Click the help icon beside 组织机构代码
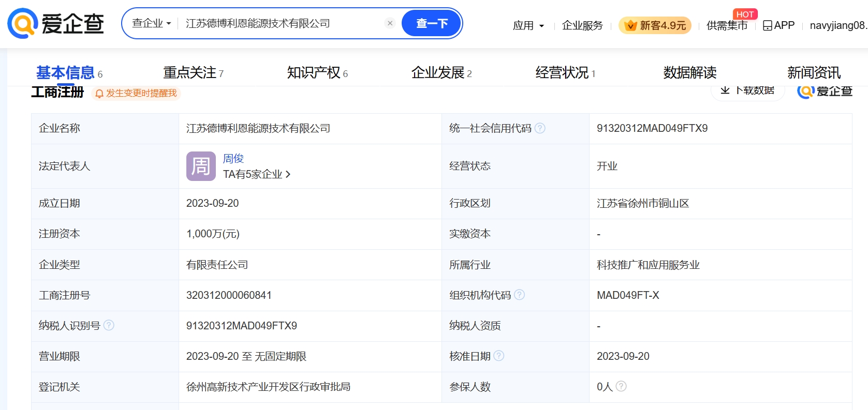The image size is (868, 410). point(520,295)
